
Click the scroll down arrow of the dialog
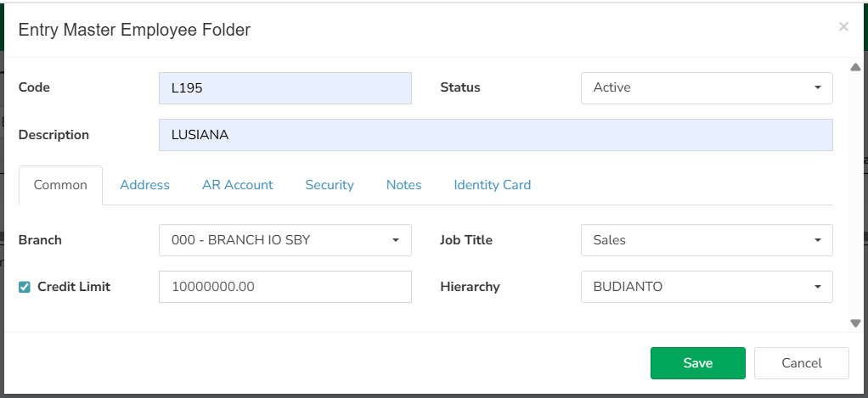(x=855, y=323)
